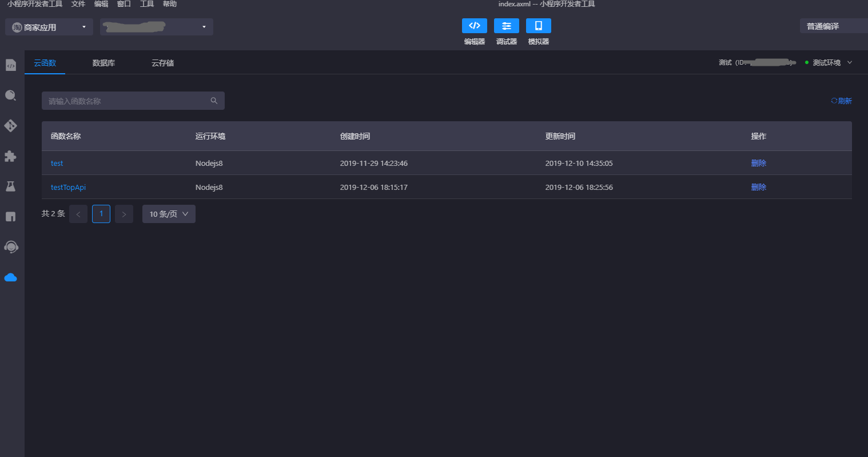Screen dimensions: 868x457
Task: Open the cloud services sidebar icon
Action: tap(11, 277)
